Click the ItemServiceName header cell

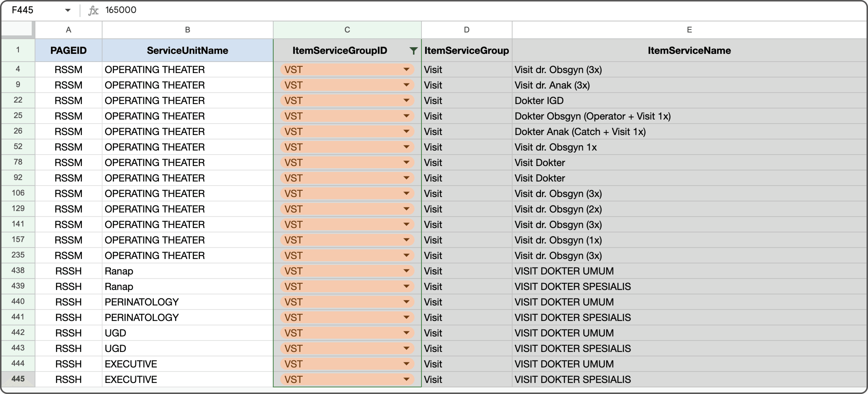(x=689, y=51)
